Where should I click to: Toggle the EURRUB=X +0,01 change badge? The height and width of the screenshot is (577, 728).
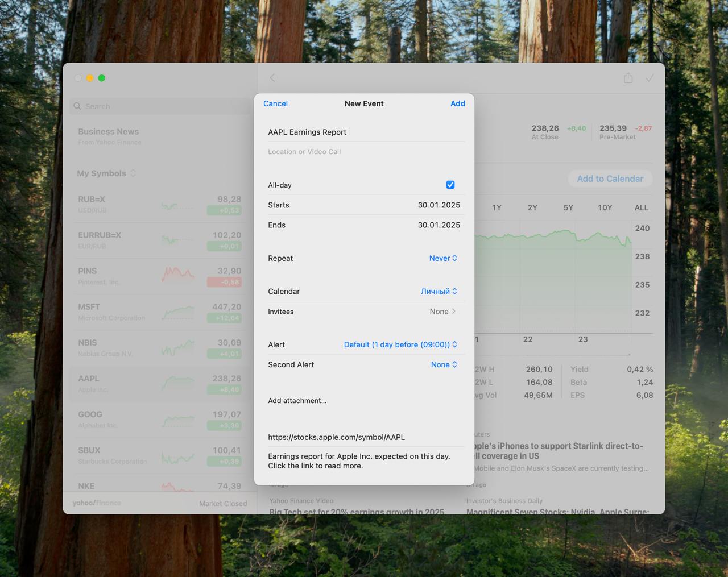tap(224, 246)
